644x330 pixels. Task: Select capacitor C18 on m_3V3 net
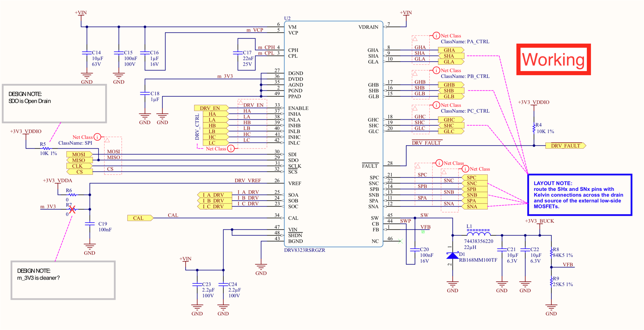145,93
